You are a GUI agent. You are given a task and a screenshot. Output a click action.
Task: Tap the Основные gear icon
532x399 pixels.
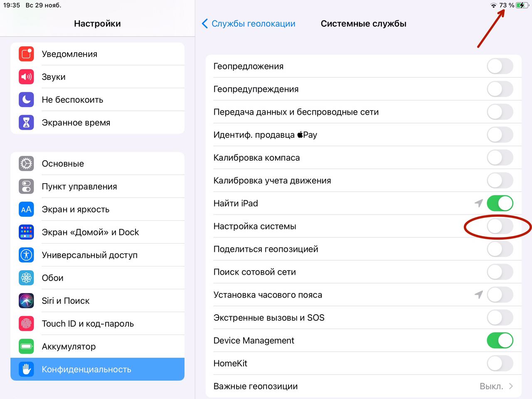pos(26,164)
